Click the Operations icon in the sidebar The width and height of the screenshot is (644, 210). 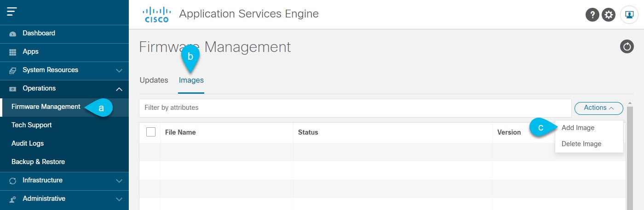13,89
